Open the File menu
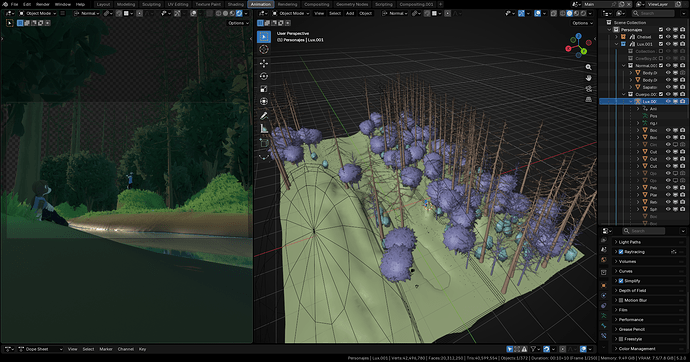Image resolution: width=690 pixels, height=362 pixels. click(15, 4)
